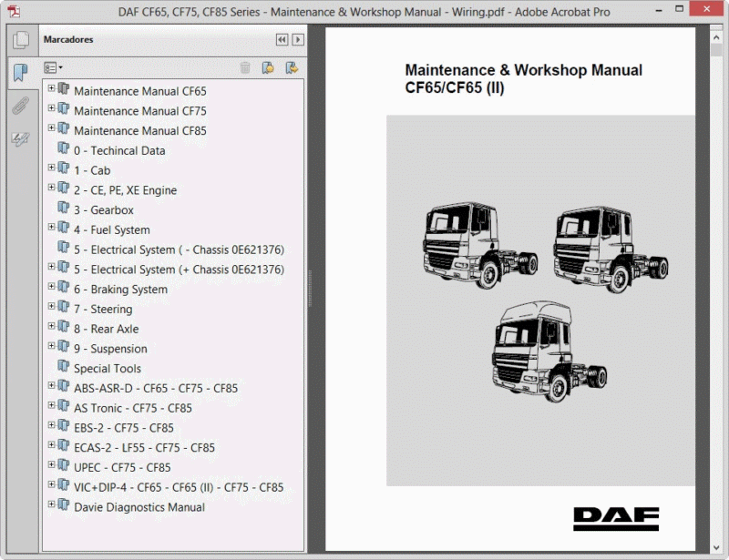Go to ECAS-2 - LF55 - CF75 - CF85 text
The height and width of the screenshot is (560, 729).
(145, 447)
